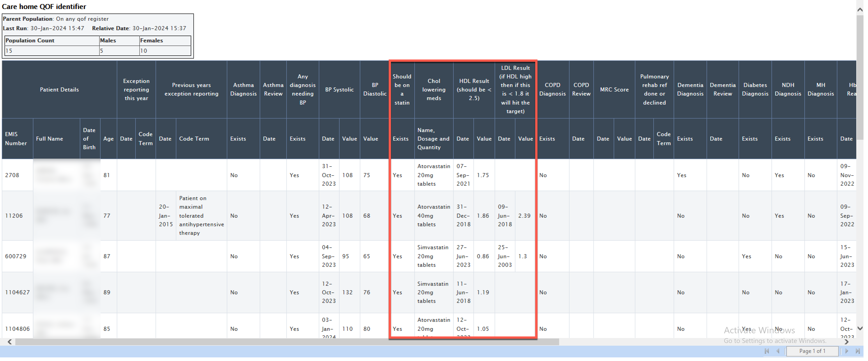Click Chol lowering meds header

click(x=434, y=90)
